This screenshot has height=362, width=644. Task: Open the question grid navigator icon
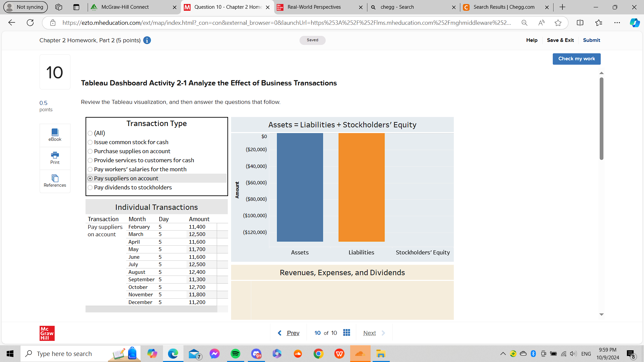tap(346, 333)
